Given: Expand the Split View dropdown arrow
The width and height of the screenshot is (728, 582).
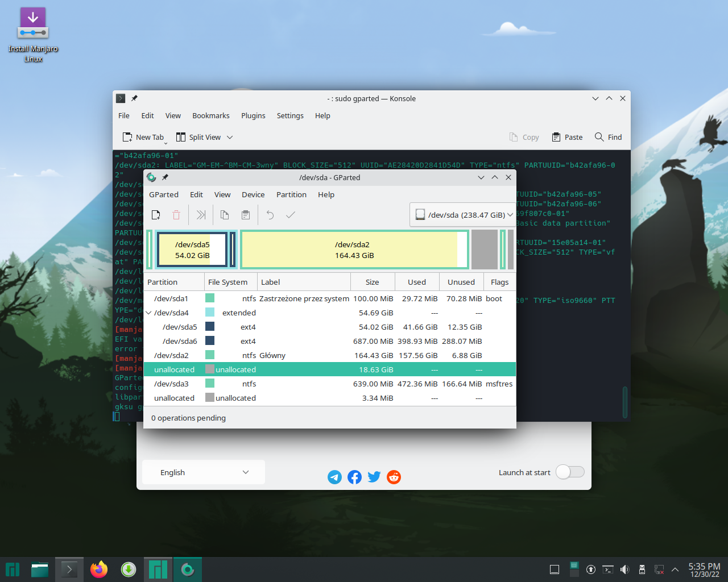Looking at the screenshot, I should click(x=230, y=137).
